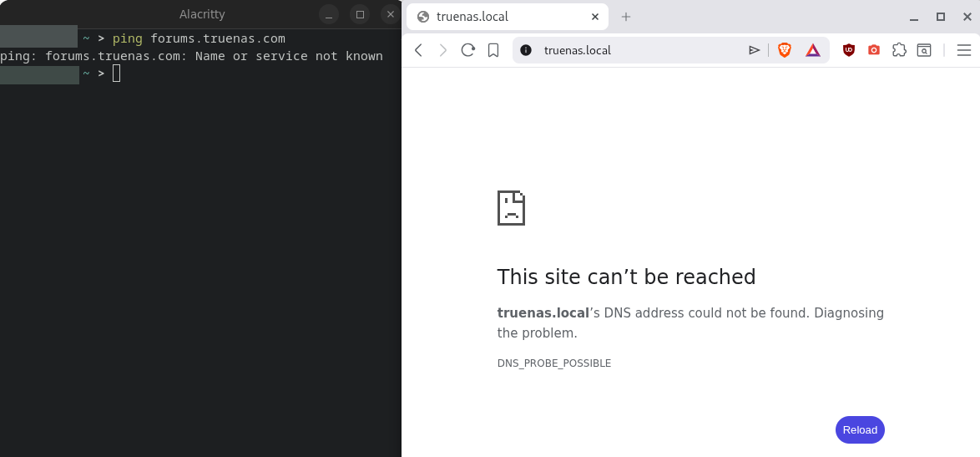Click the browser forward arrow
The image size is (980, 457).
pos(443,50)
